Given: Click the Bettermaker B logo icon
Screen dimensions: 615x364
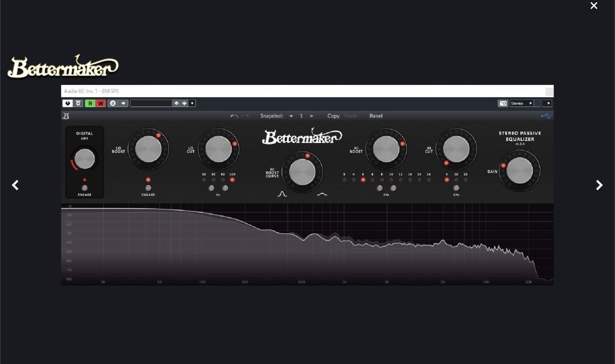Looking at the screenshot, I should coord(66,116).
